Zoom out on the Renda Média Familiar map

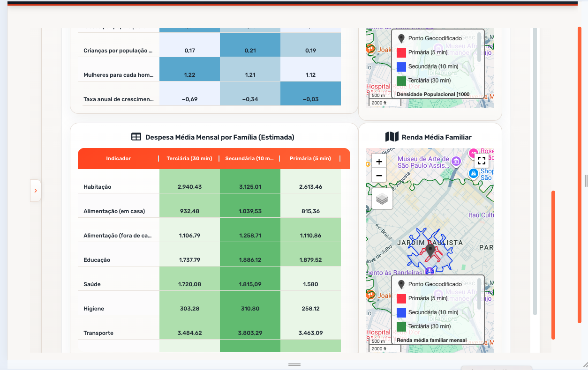(379, 176)
